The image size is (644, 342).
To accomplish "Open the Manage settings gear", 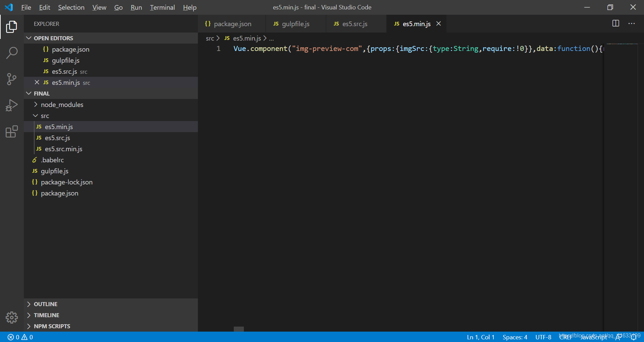I will (12, 318).
